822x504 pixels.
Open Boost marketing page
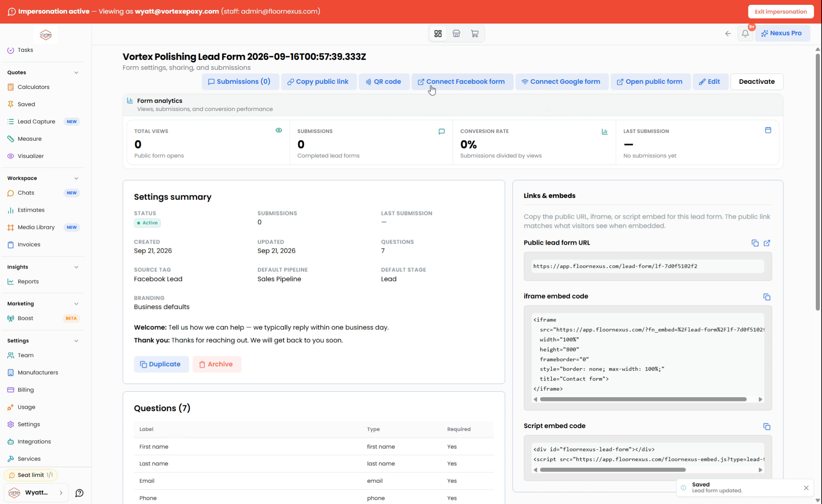[x=43, y=318]
